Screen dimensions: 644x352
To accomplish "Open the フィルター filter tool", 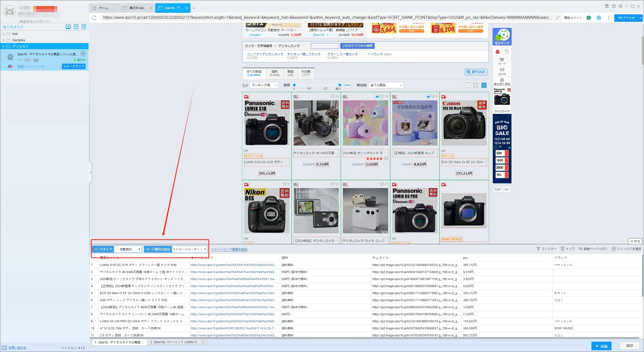I will click(546, 249).
